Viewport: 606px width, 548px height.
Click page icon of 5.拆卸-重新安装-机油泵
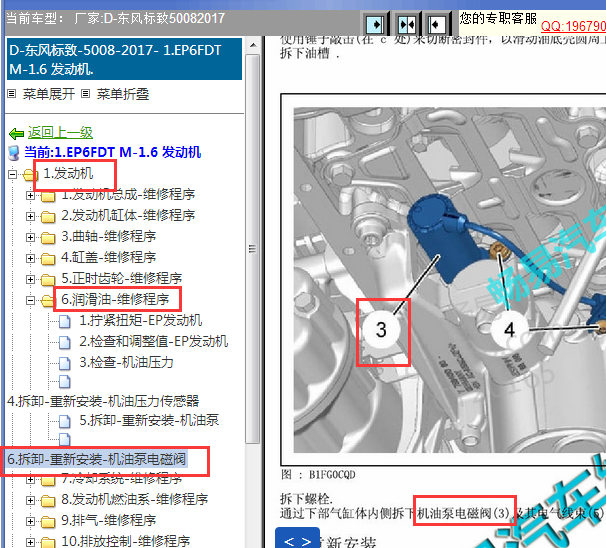coord(65,421)
